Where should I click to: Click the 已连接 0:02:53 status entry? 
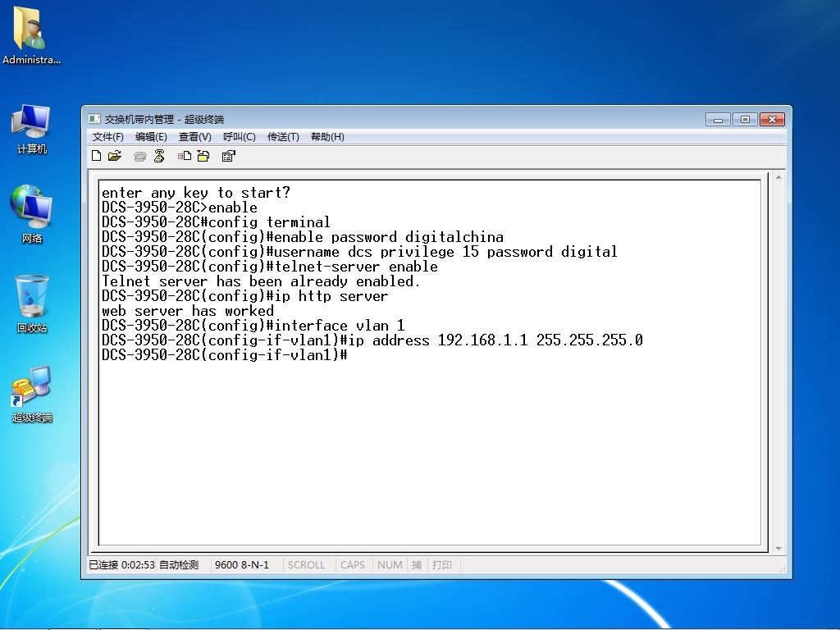point(121,564)
